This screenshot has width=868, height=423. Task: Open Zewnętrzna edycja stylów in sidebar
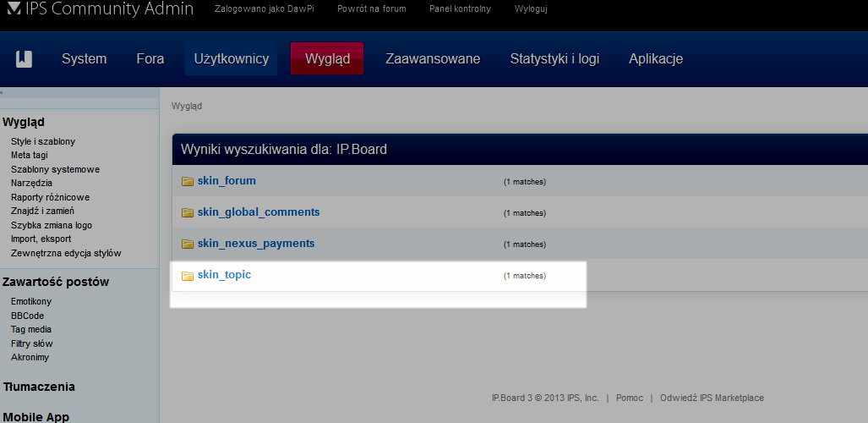pyautogui.click(x=66, y=253)
